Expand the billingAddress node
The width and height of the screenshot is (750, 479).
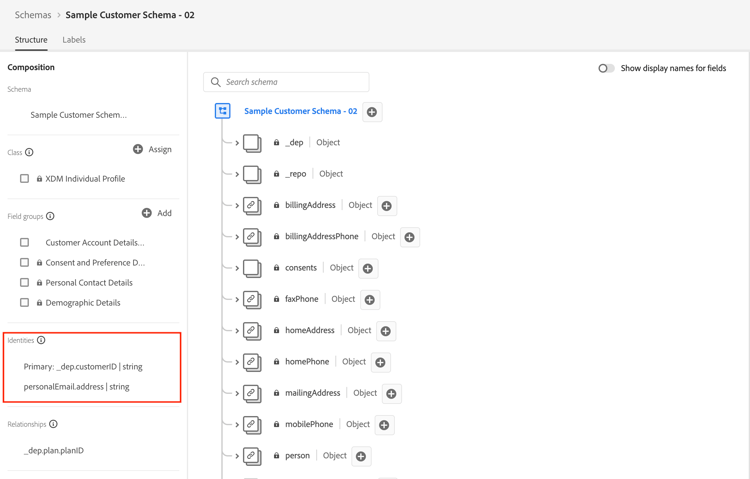[237, 205]
